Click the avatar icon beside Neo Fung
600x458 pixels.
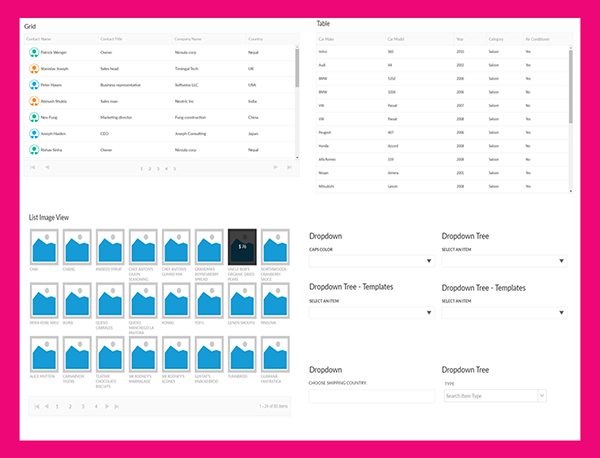(x=34, y=117)
